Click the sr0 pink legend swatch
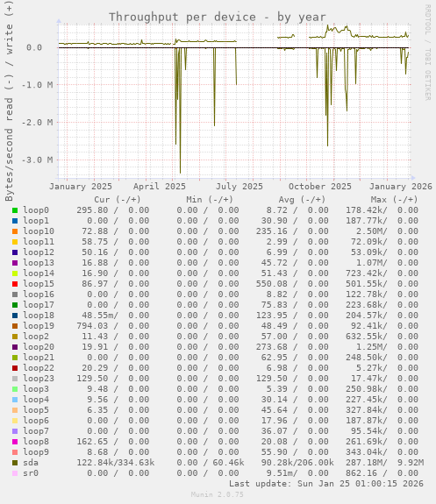This screenshot has width=436, height=504. coord(15,473)
